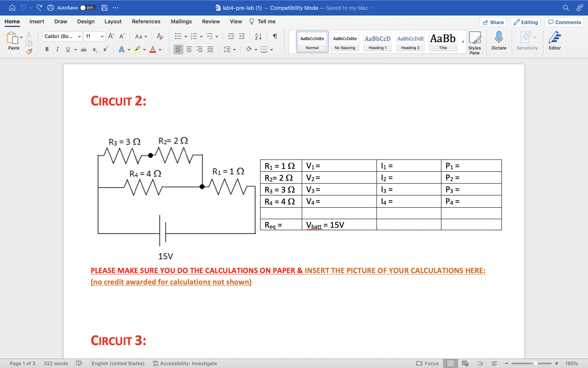Switch to the Review tab
Screen dimensions: 588x368
[x=211, y=21]
